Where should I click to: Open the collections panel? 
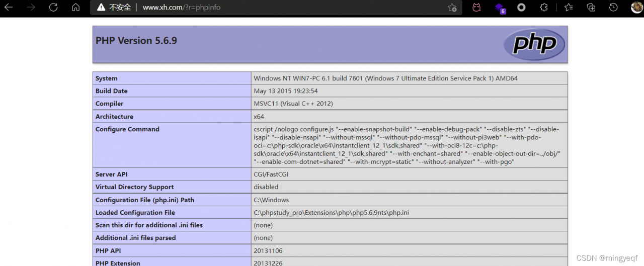(591, 8)
